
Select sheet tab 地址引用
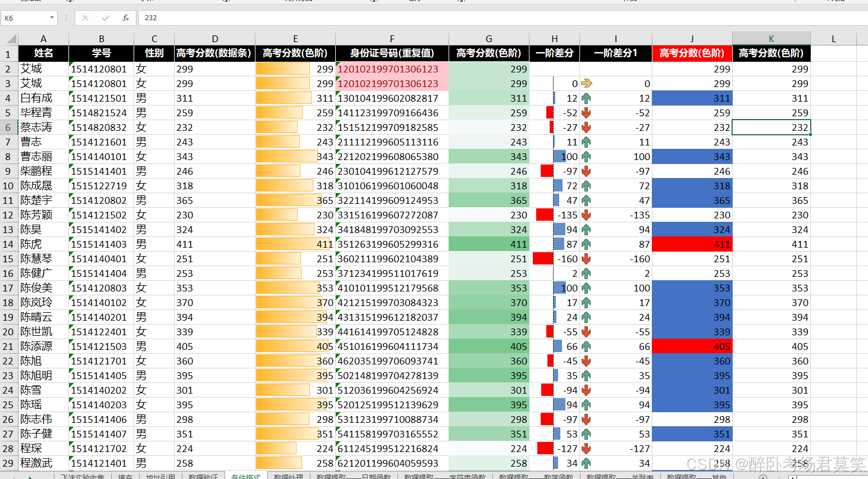click(160, 476)
